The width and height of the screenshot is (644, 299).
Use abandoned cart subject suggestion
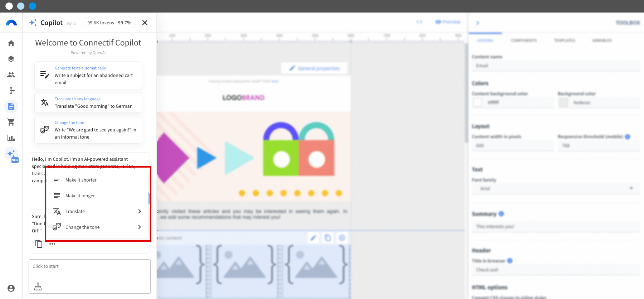click(88, 75)
